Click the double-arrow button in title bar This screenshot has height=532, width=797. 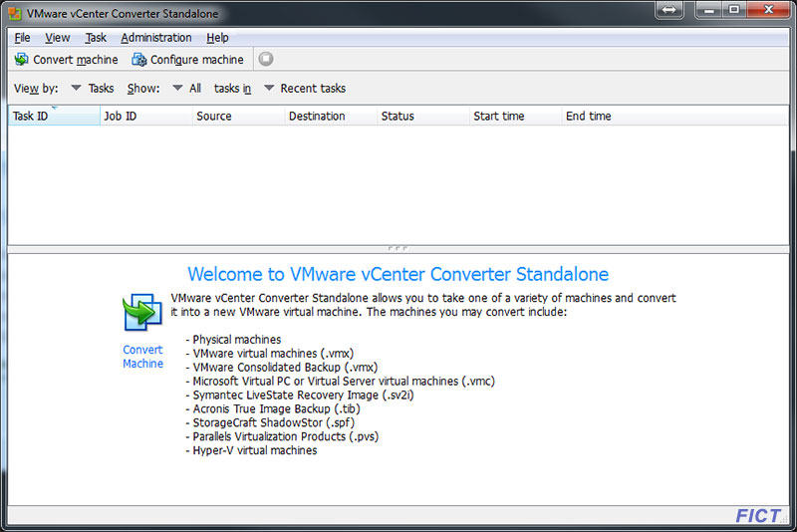pos(668,10)
